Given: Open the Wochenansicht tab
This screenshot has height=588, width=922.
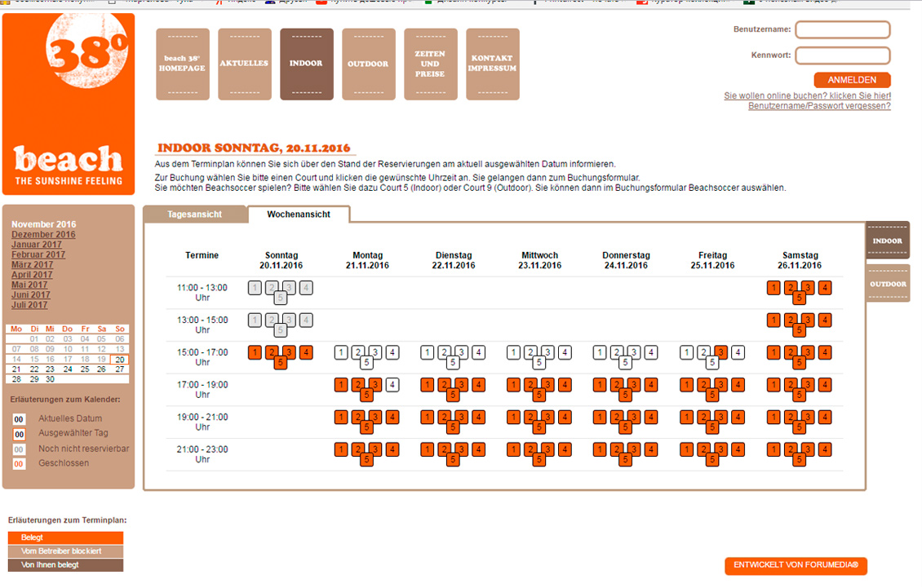Looking at the screenshot, I should [x=299, y=214].
